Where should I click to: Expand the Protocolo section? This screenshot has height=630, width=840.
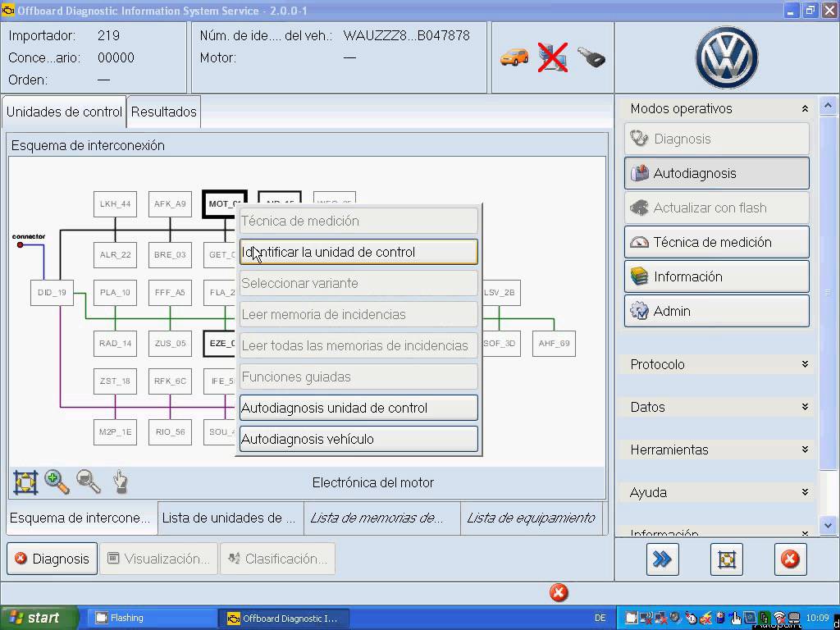pos(715,364)
